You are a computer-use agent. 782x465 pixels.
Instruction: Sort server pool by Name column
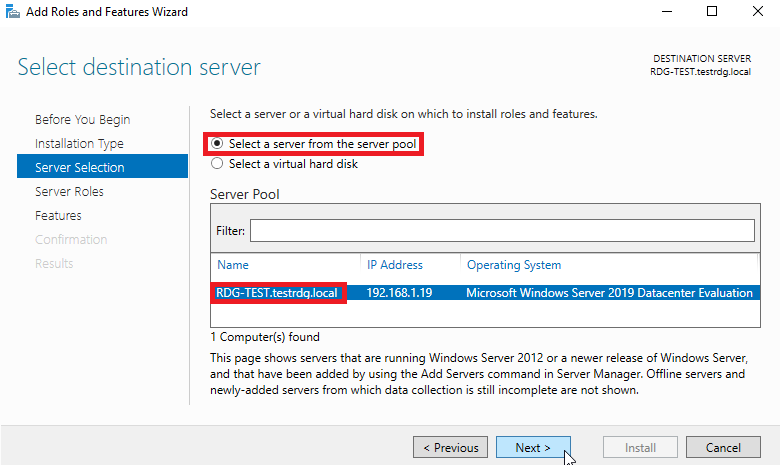pyautogui.click(x=233, y=265)
